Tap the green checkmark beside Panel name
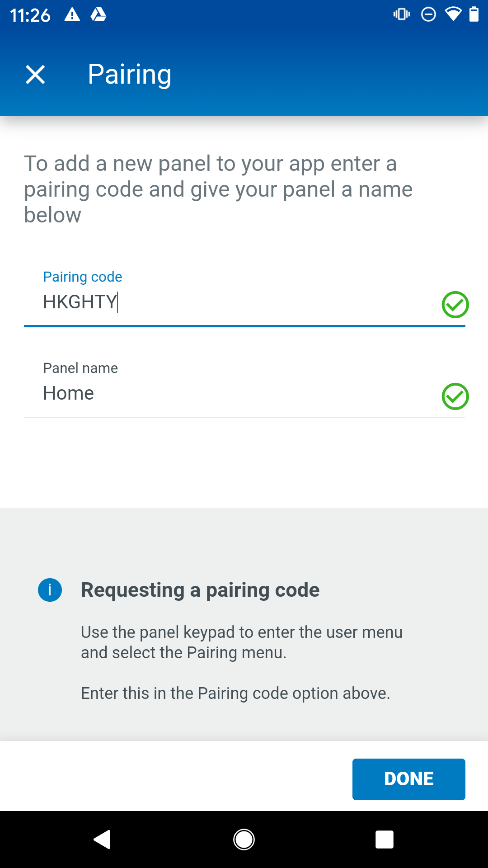This screenshot has height=868, width=488. tap(455, 396)
